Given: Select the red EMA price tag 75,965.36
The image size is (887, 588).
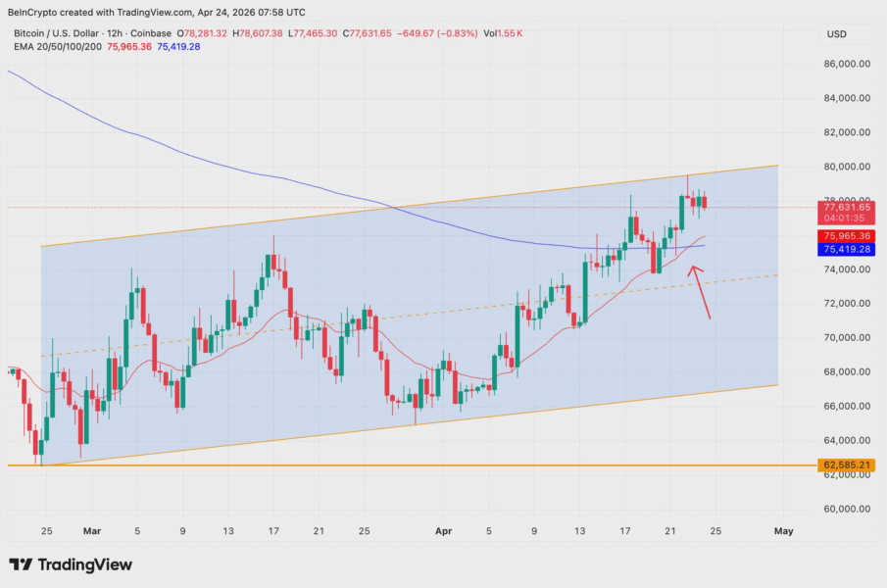Looking at the screenshot, I should coord(846,236).
